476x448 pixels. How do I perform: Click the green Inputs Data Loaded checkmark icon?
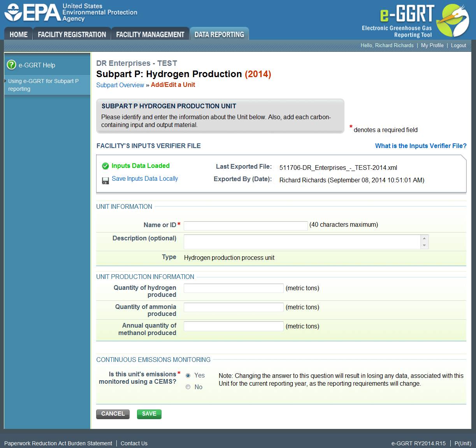tap(105, 166)
